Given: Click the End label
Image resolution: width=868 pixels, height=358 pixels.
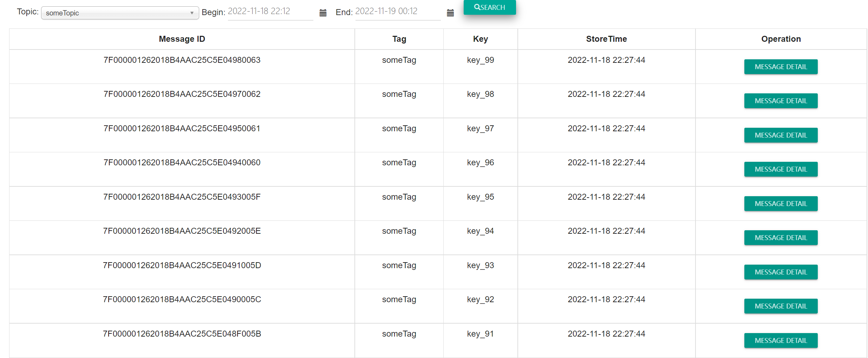Looking at the screenshot, I should tap(344, 12).
